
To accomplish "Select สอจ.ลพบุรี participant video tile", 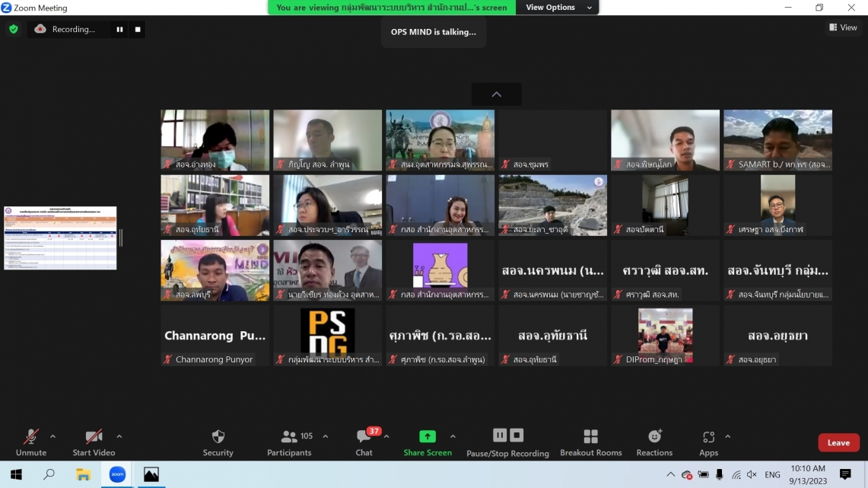I will click(x=215, y=270).
